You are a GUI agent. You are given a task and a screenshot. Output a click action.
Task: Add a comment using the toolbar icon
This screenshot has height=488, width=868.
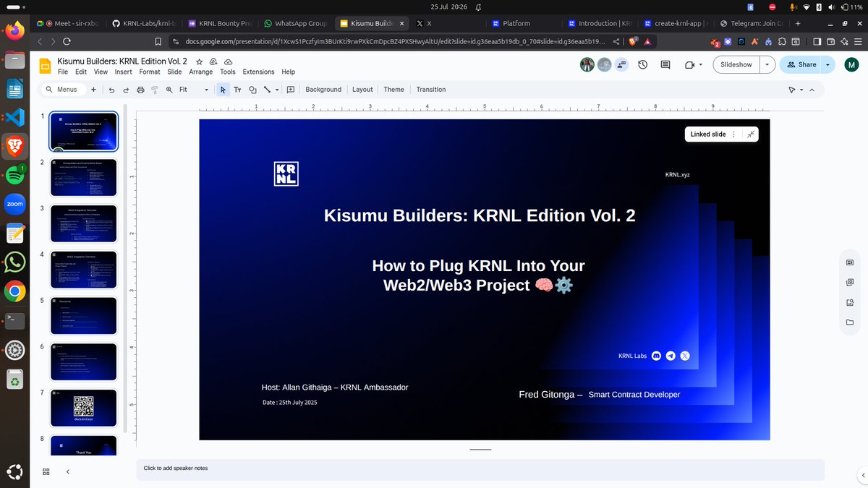click(x=290, y=90)
